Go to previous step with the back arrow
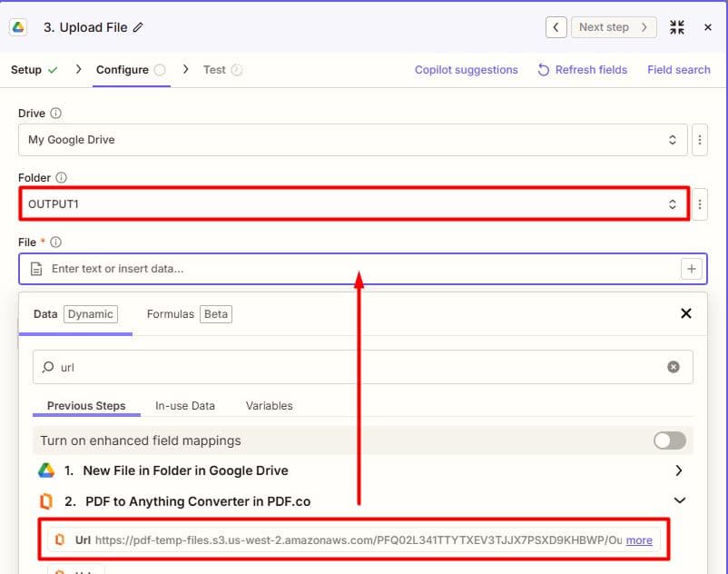 click(x=556, y=27)
